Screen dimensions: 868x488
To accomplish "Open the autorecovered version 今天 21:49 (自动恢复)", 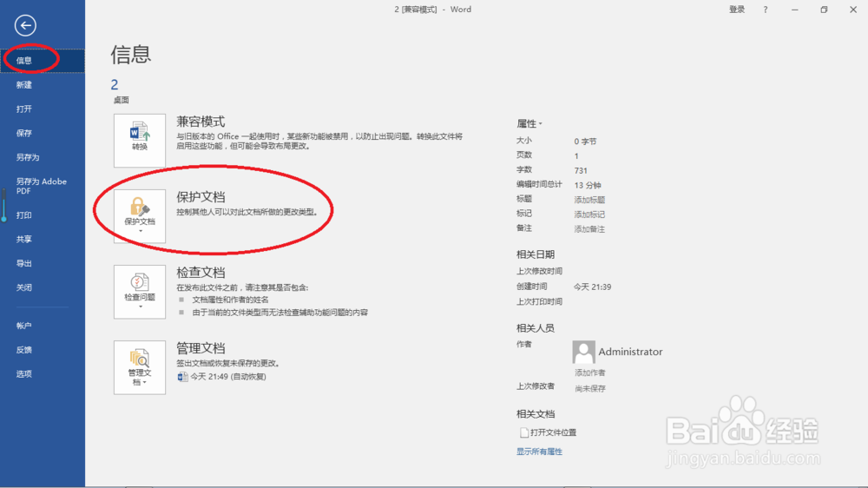I will (x=222, y=377).
